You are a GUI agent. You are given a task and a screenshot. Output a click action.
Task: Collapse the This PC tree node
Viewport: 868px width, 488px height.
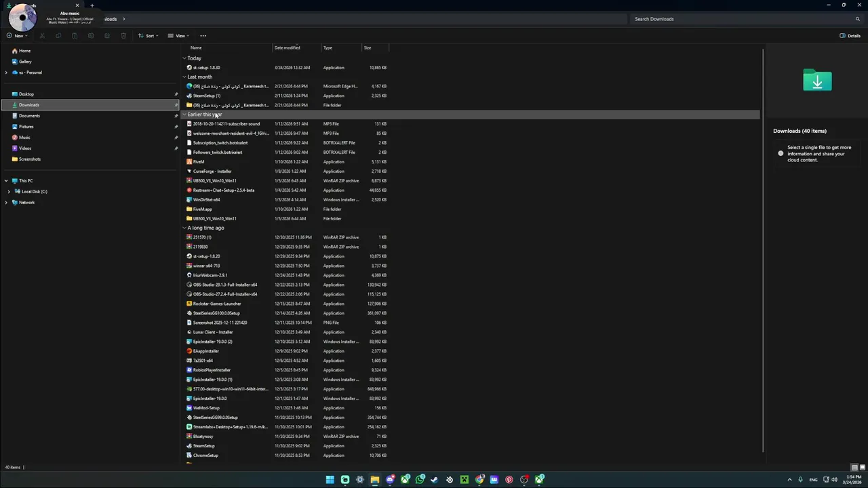(x=6, y=181)
